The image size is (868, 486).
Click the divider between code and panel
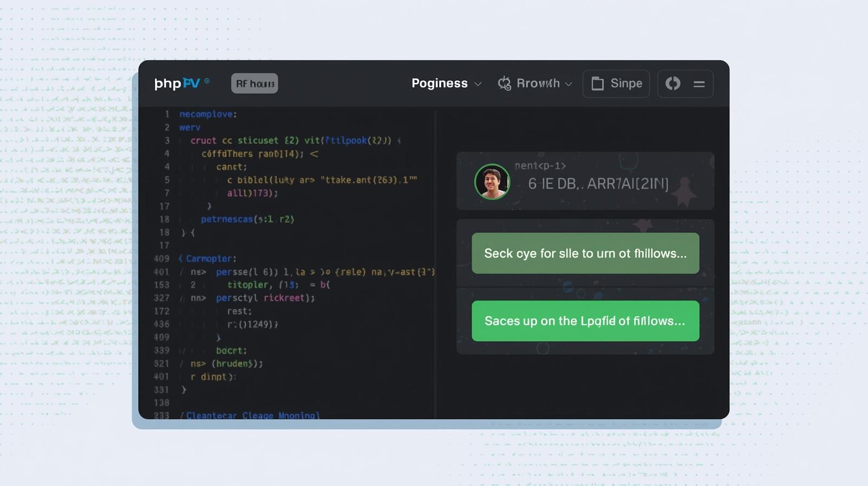click(435, 260)
